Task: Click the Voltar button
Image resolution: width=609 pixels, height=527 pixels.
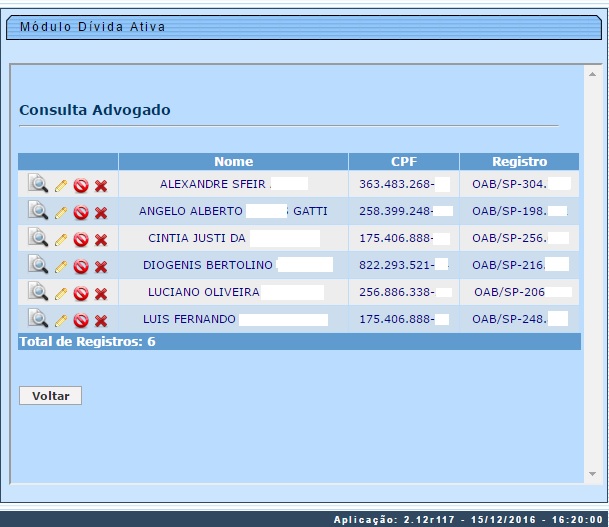Action: tap(50, 396)
